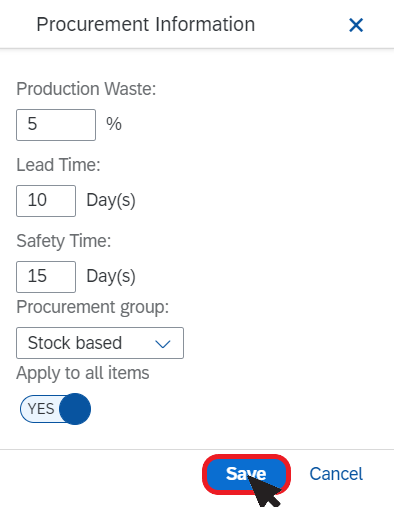Close the Procurement Information dialog
The image size is (394, 507).
pos(356,25)
